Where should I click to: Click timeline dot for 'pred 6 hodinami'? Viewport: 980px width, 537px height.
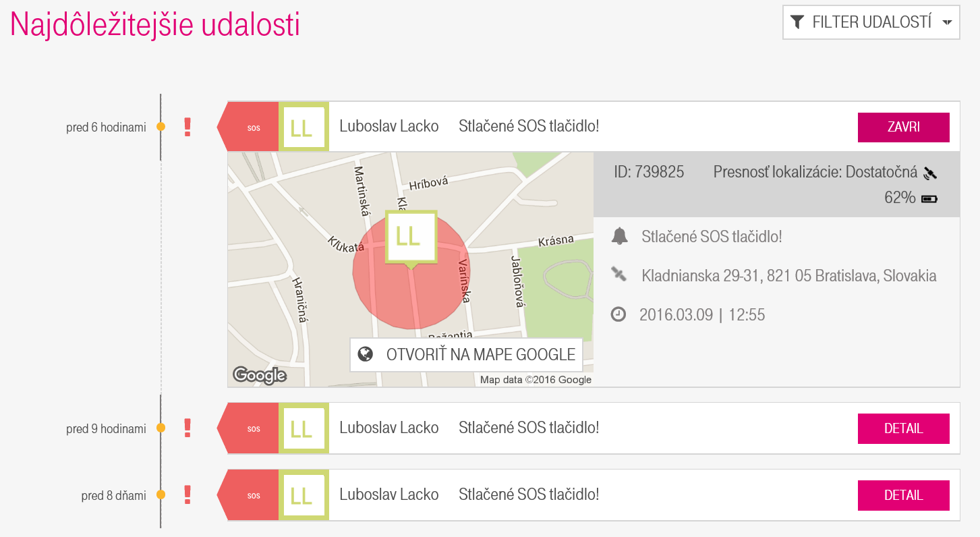point(161,127)
